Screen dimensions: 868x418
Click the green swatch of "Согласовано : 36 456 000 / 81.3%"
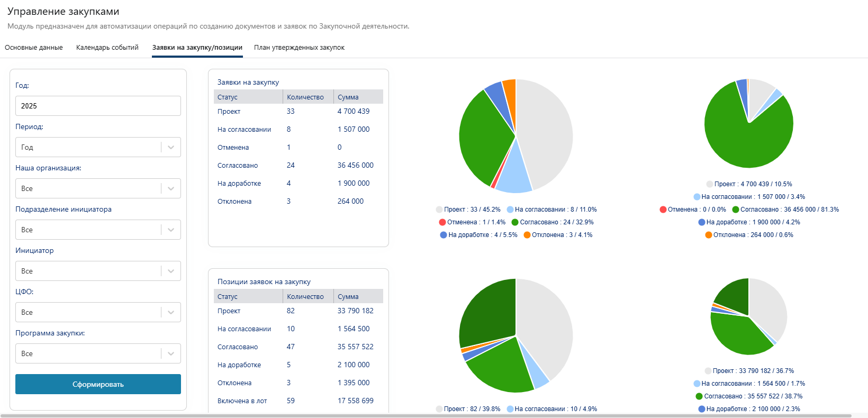click(x=736, y=210)
